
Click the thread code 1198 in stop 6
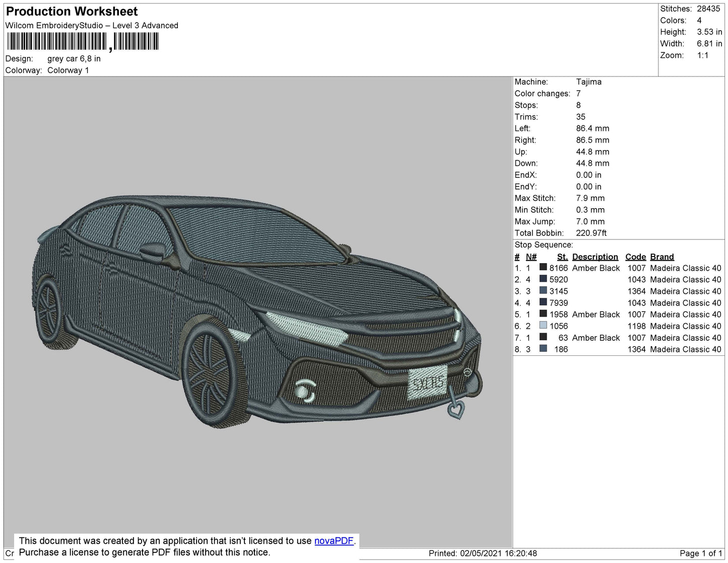[x=636, y=326]
